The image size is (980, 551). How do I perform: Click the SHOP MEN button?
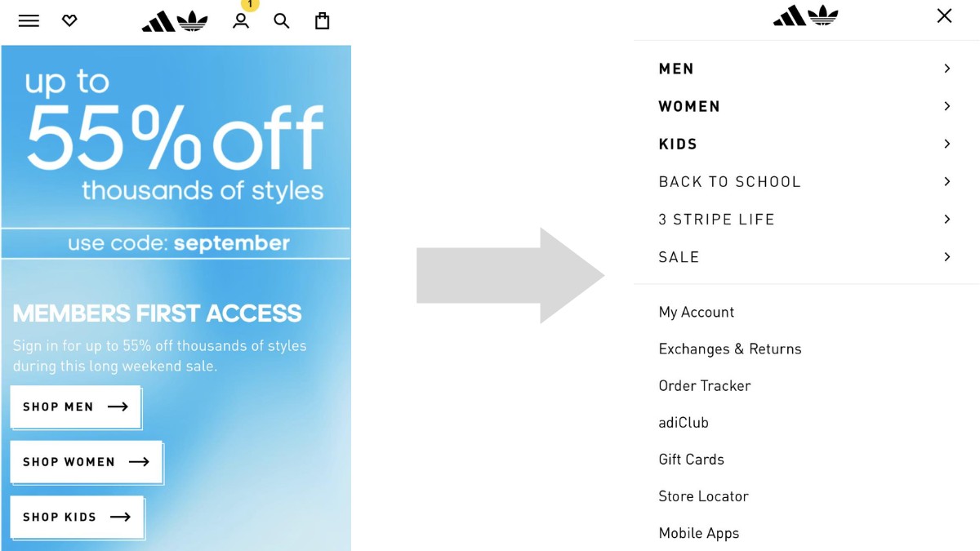pyautogui.click(x=74, y=407)
